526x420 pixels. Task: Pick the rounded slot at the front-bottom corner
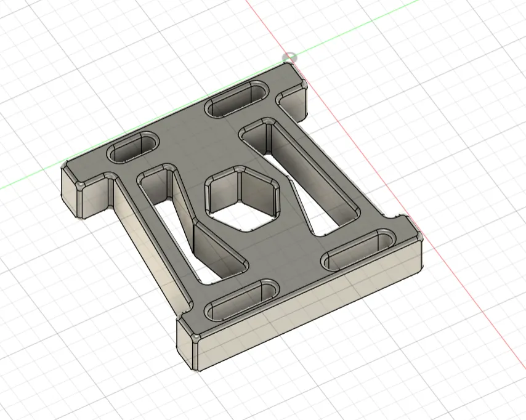pyautogui.click(x=242, y=300)
